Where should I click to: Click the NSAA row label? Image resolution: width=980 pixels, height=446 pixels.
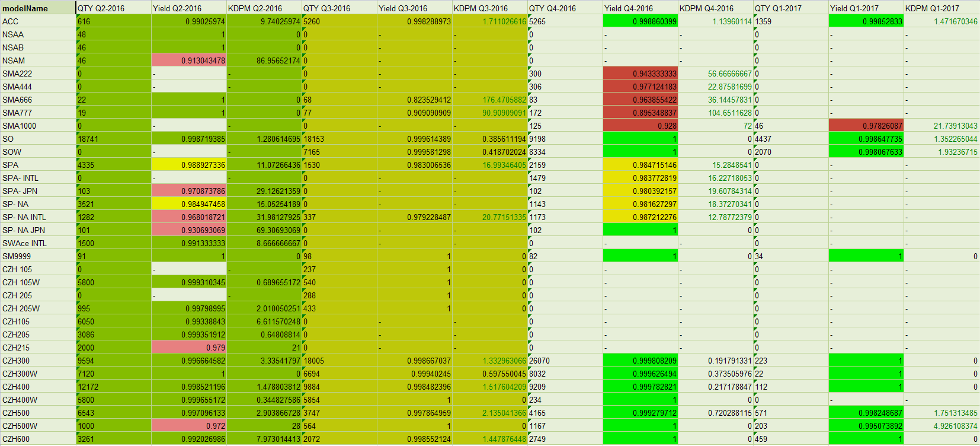click(38, 34)
